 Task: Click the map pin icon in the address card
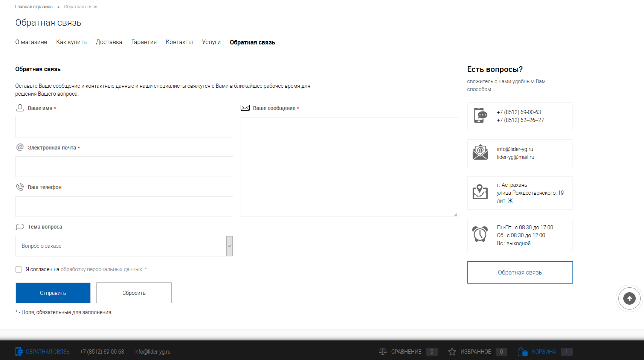pos(480,192)
